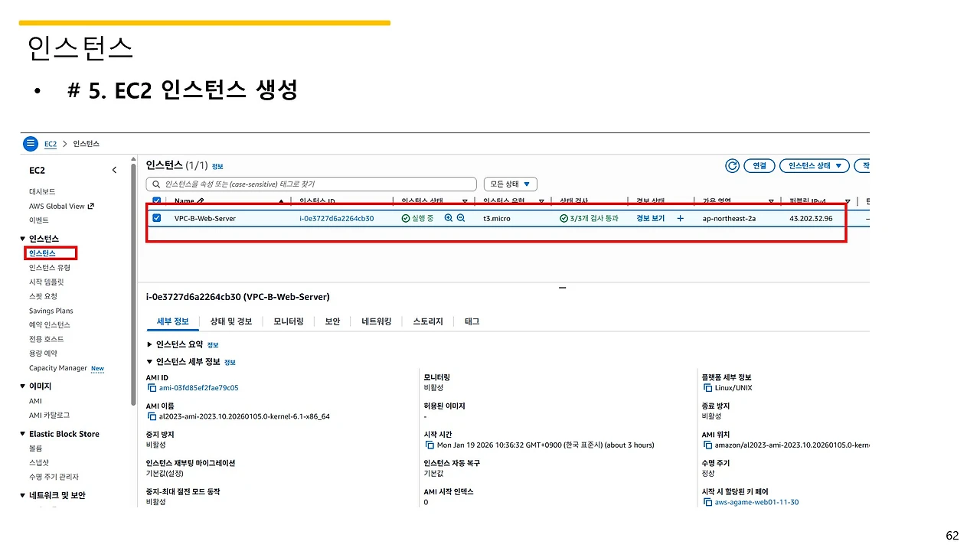Screen dimensions: 980x551
Task: Open 예약 인스턴스 in the sidebar
Action: pyautogui.click(x=50, y=325)
